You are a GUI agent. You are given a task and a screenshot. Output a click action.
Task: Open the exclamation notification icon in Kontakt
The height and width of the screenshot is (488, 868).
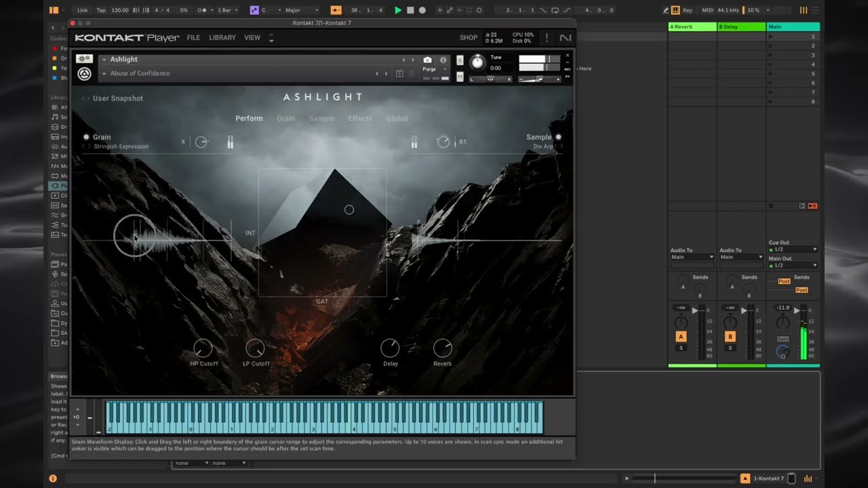click(x=547, y=38)
